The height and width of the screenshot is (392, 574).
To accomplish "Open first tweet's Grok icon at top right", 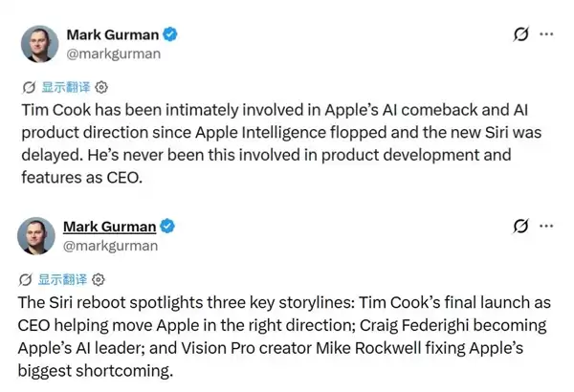I will pyautogui.click(x=520, y=34).
